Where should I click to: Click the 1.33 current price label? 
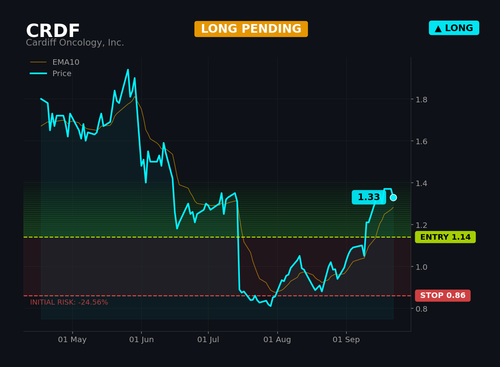(x=369, y=197)
